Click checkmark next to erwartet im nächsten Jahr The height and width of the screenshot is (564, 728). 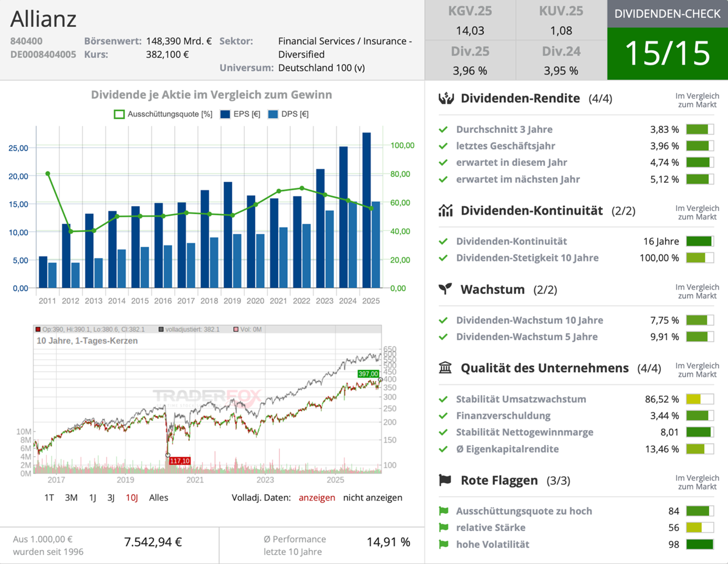tap(443, 179)
